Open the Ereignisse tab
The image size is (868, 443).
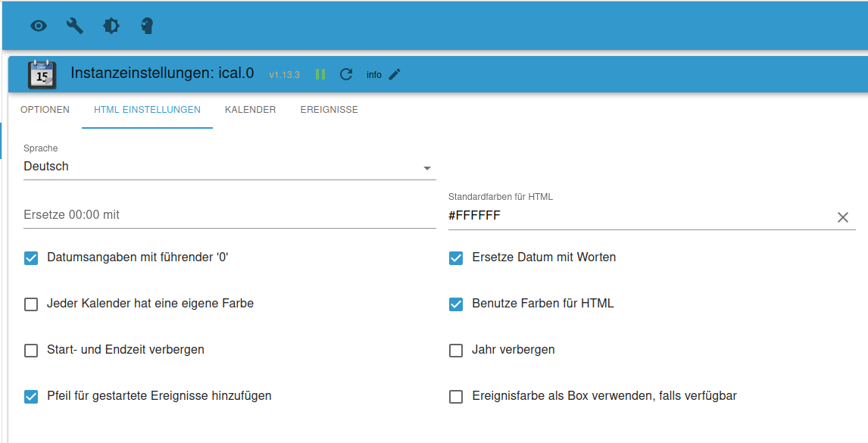pos(329,110)
